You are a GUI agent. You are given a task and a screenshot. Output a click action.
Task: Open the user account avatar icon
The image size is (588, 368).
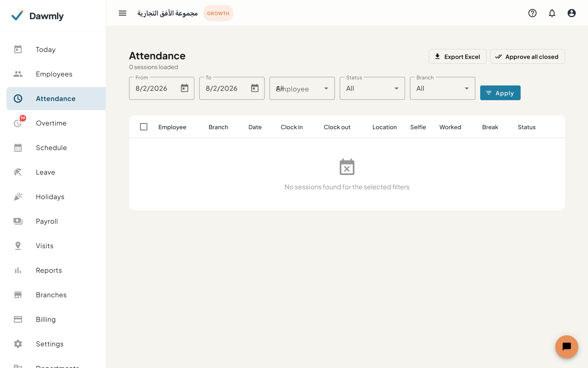pyautogui.click(x=571, y=13)
